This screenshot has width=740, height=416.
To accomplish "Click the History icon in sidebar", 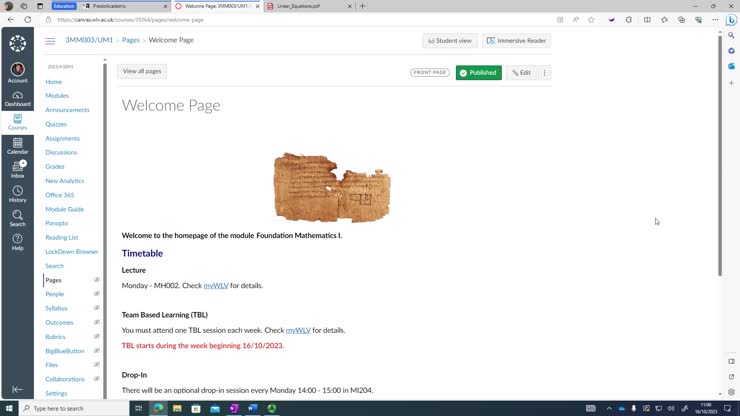I will [17, 193].
